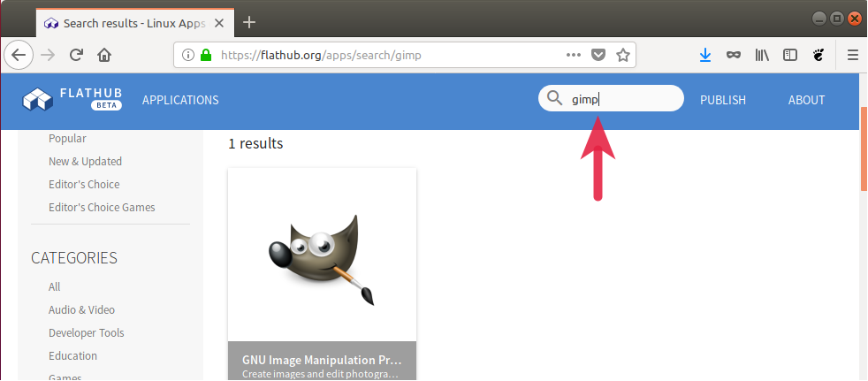The image size is (868, 381).
Task: Open New & Updated apps
Action: 85,161
